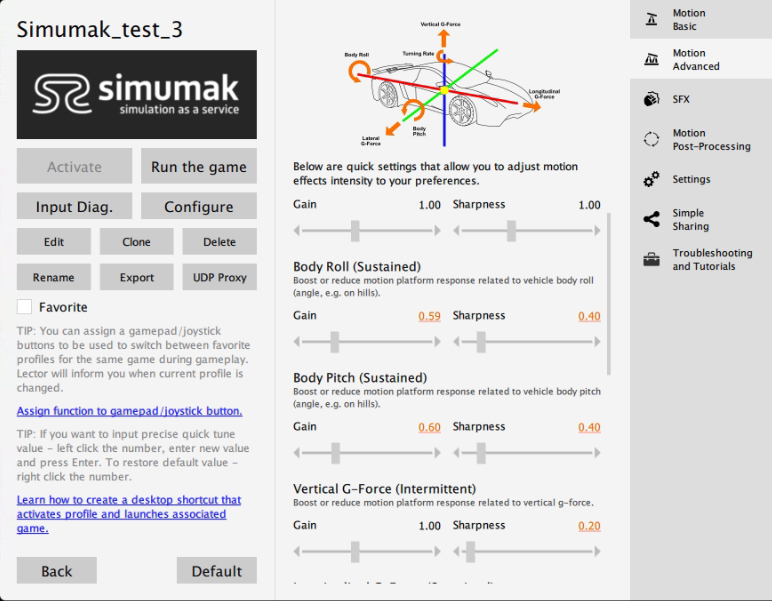Click the vertical scrollbar in settings panel
Viewport: 772px width, 601px height.
(609, 290)
